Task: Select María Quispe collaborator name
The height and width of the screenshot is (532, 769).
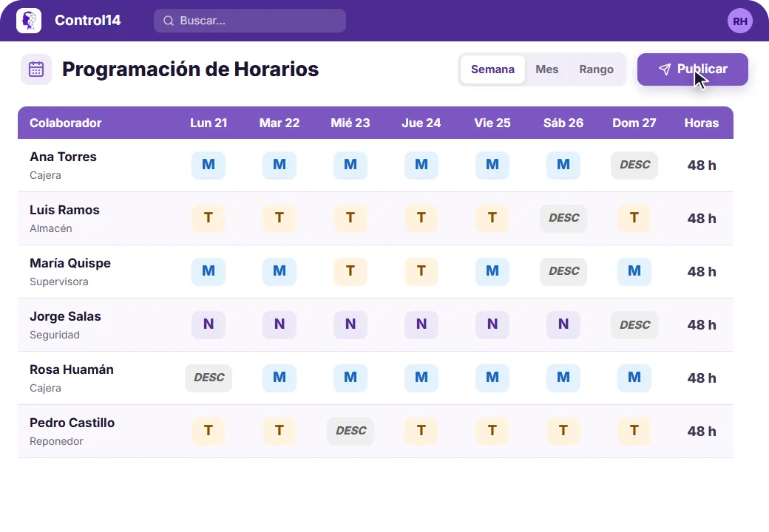Action: 70,263
